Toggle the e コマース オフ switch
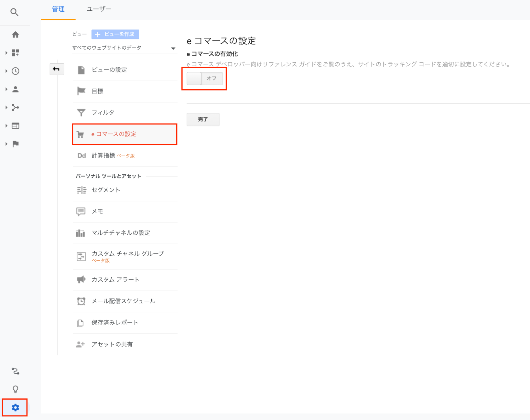 [205, 78]
